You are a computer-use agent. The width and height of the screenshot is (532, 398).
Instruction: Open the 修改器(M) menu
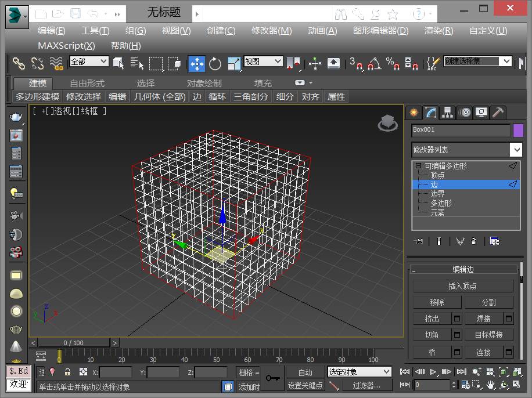(271, 31)
